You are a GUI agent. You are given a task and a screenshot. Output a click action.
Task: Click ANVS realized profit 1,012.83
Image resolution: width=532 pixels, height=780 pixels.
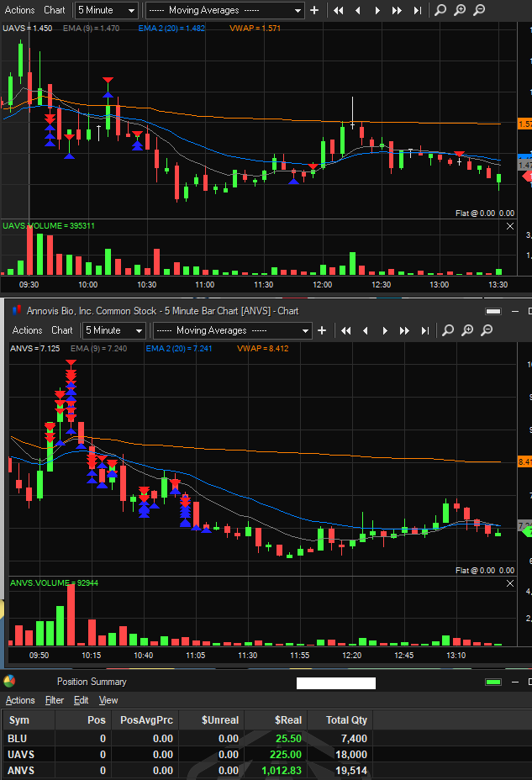point(282,771)
